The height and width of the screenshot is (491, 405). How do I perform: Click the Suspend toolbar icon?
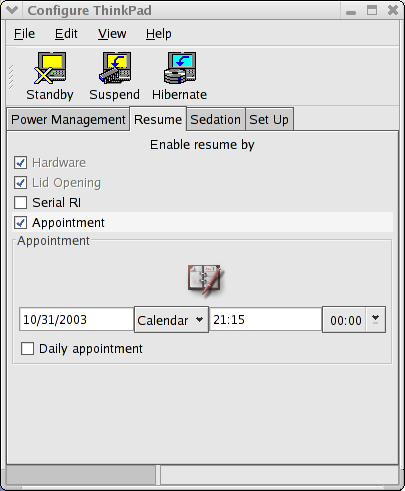pyautogui.click(x=115, y=68)
